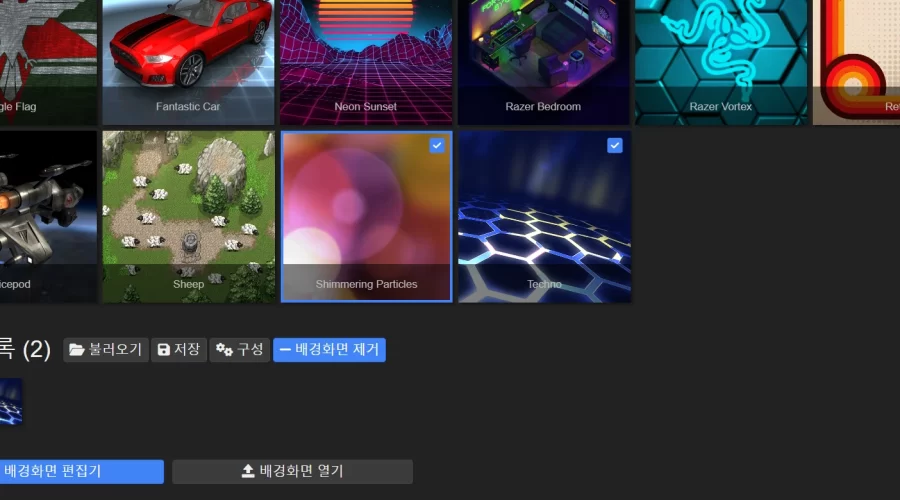Pick the Razer Bedroom wallpaper
Image resolution: width=900 pixels, height=500 pixels.
point(544,62)
